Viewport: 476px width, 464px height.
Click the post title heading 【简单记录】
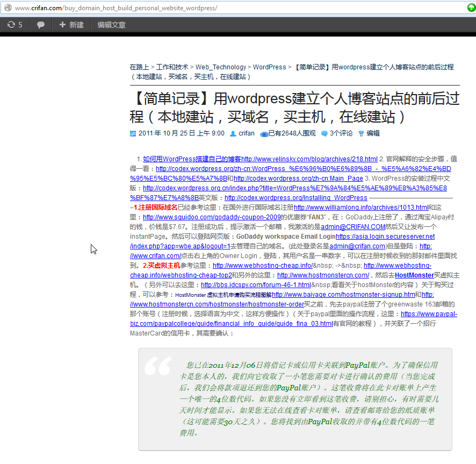point(294,108)
